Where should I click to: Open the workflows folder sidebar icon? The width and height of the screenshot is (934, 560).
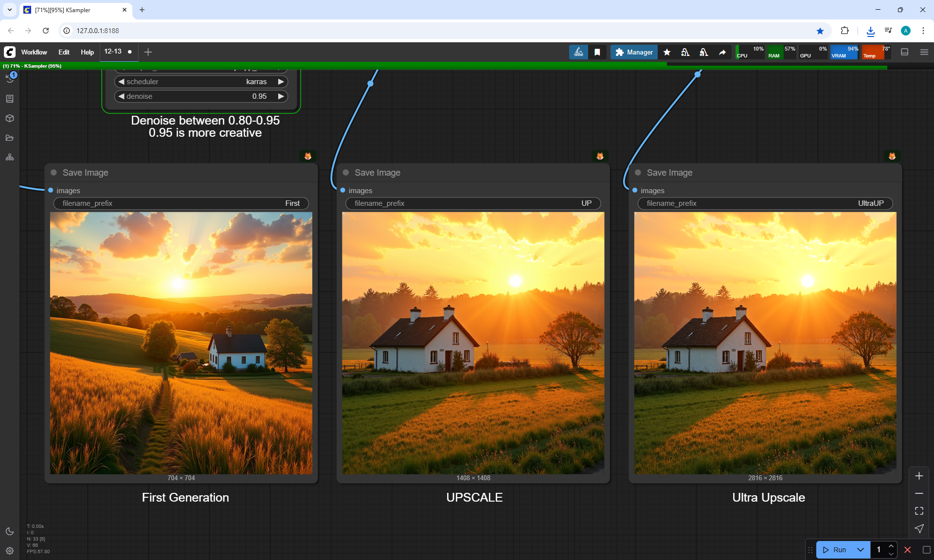(10, 138)
